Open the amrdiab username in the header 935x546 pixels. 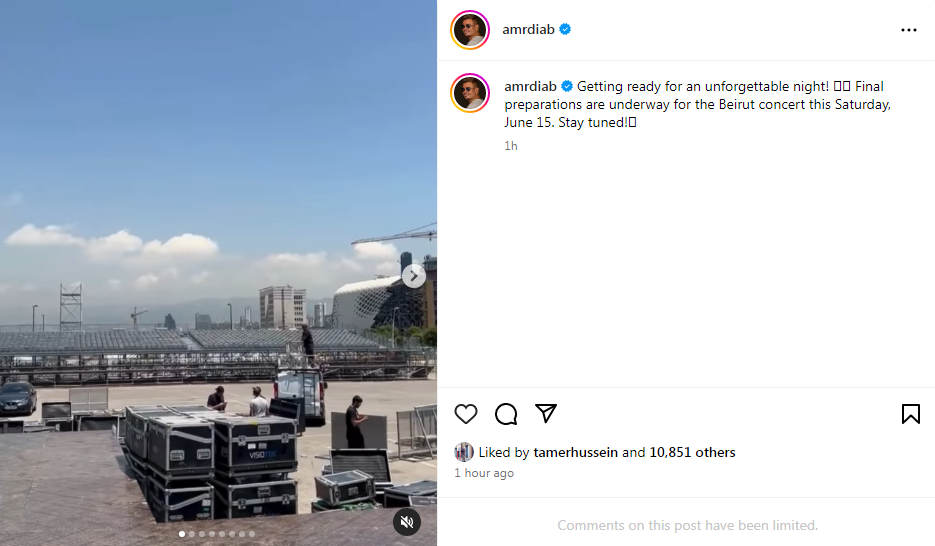point(528,29)
